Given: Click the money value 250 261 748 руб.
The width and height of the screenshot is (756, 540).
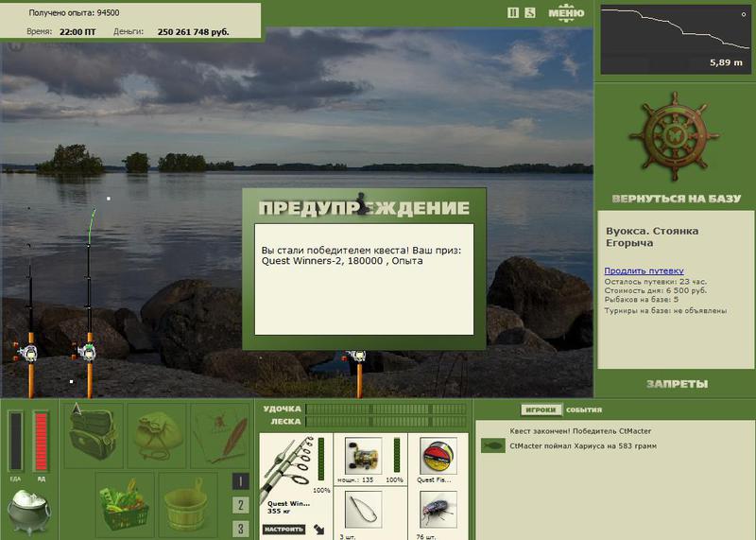Looking at the screenshot, I should click(194, 32).
